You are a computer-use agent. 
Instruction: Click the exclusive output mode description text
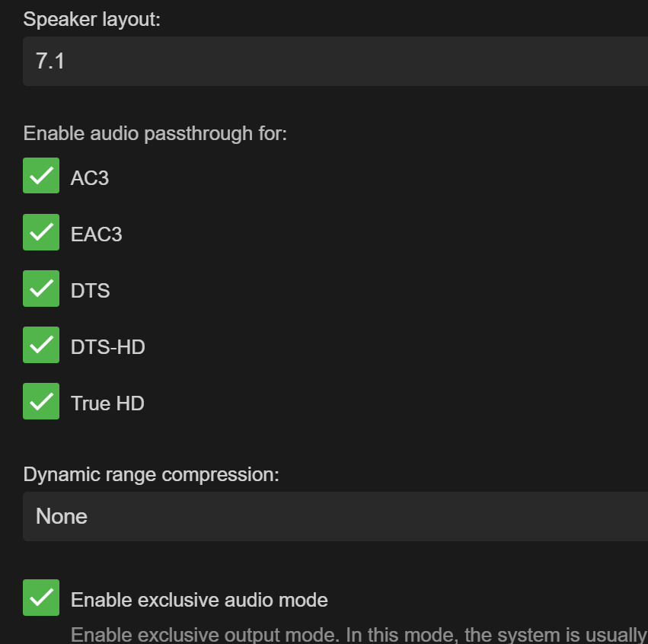358,635
